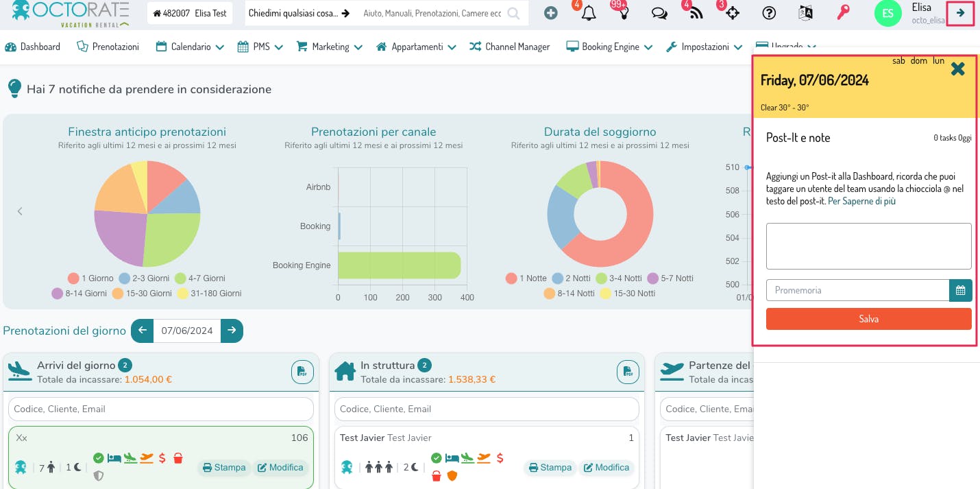Image resolution: width=980 pixels, height=489 pixels.
Task: Close the Post-It side panel
Action: [x=958, y=69]
